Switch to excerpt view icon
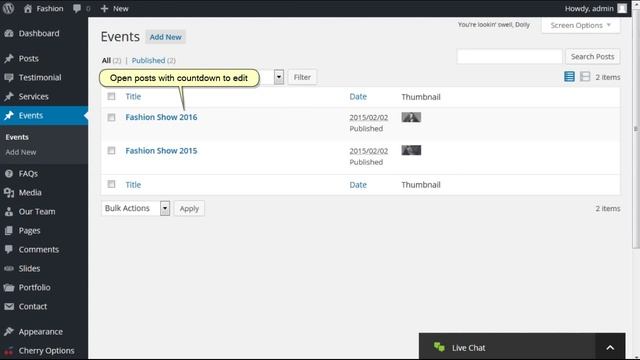640x360 pixels. [585, 77]
